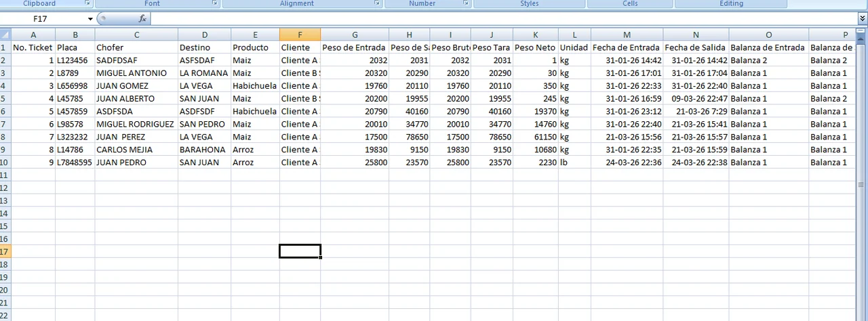The width and height of the screenshot is (868, 321).
Task: Select row 10 header
Action: (6, 163)
